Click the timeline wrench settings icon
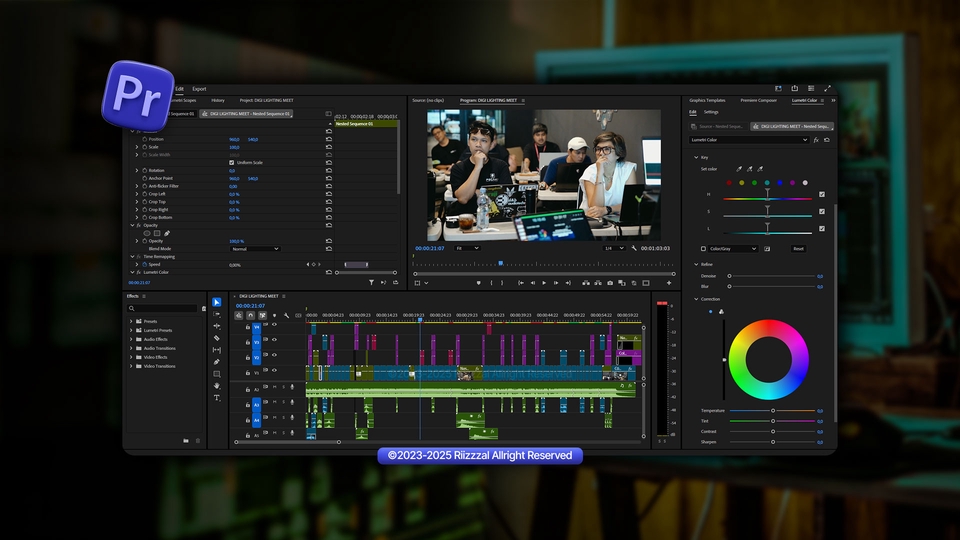The image size is (960, 540). click(286, 315)
